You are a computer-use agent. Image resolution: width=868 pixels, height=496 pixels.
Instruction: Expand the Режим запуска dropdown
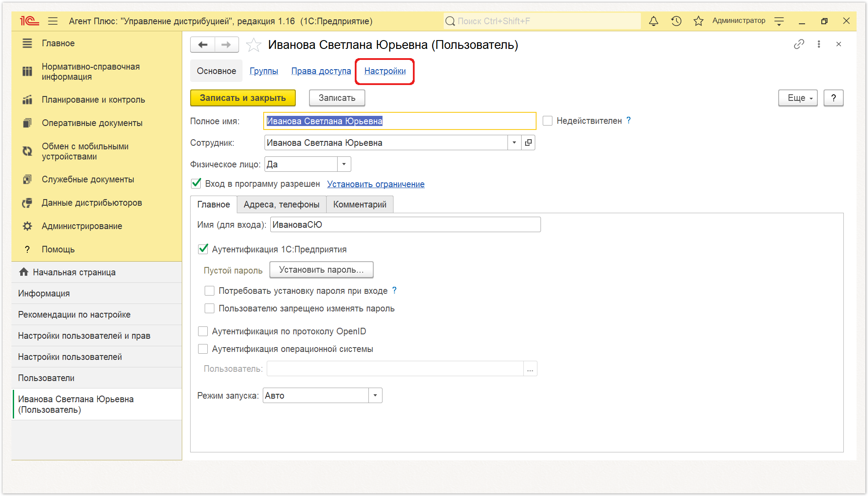(375, 396)
